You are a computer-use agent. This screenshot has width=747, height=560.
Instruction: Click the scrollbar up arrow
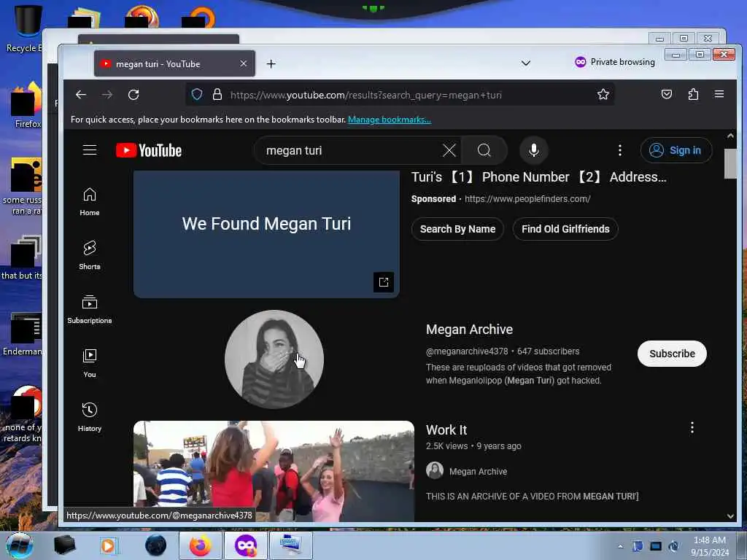pyautogui.click(x=730, y=136)
